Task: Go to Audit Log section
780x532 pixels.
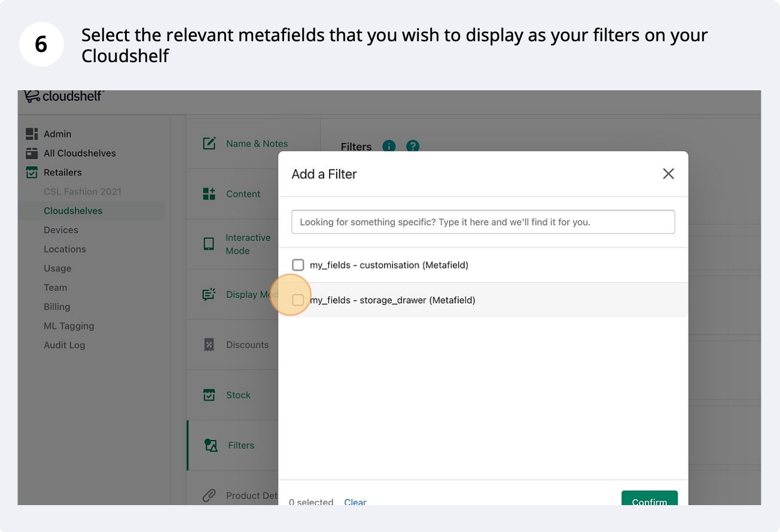Action: tap(65, 345)
